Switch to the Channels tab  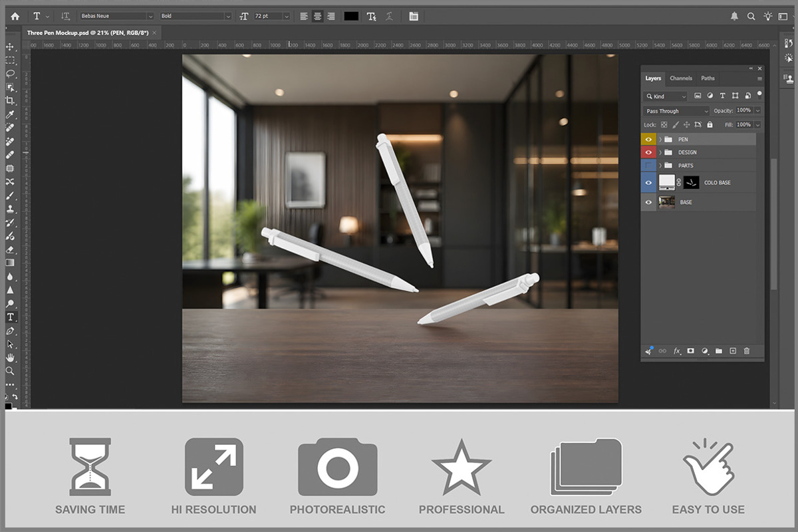681,78
